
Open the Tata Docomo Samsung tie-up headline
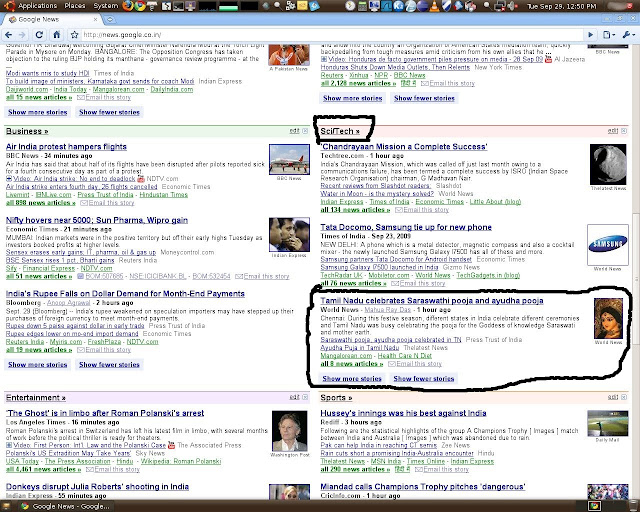point(406,227)
